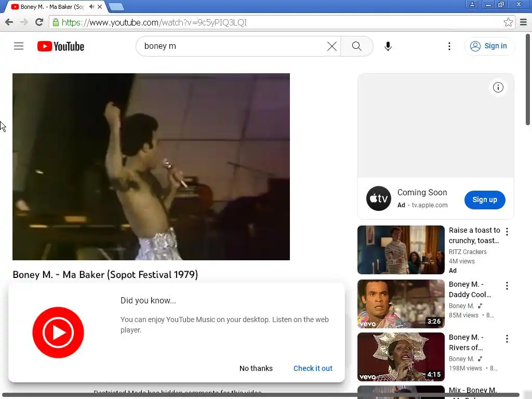532x399 pixels.
Task: Click Check it out for YouTube Music
Action: [x=313, y=368]
